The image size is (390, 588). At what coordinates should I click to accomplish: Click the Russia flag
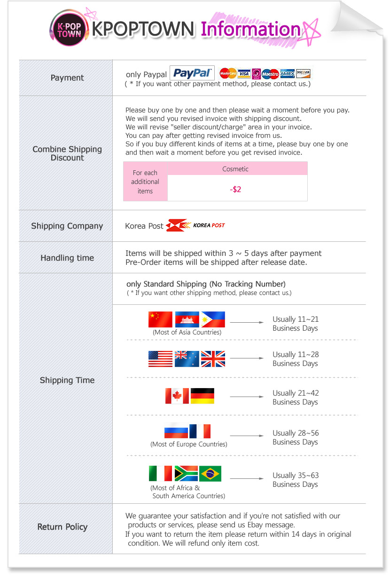point(176,431)
